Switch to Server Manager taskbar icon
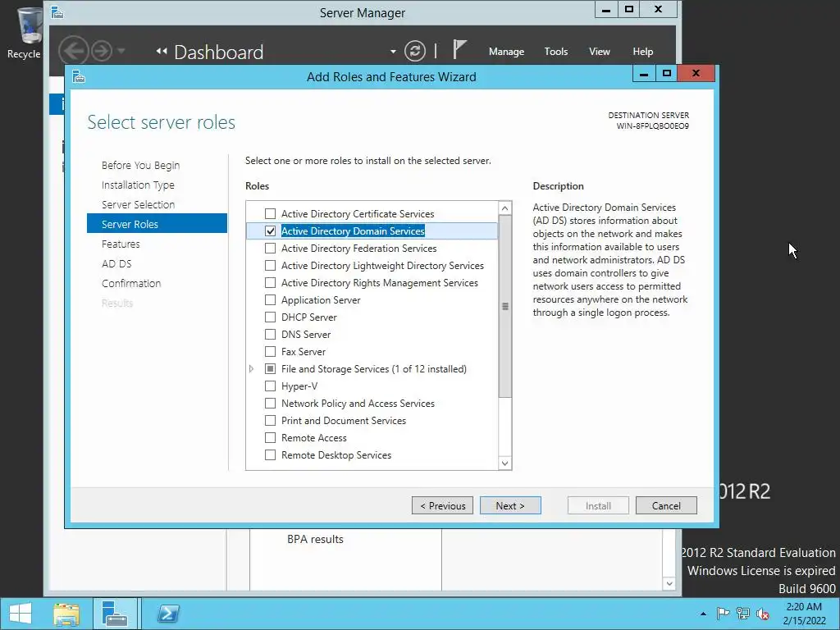The image size is (840, 630). (115, 614)
